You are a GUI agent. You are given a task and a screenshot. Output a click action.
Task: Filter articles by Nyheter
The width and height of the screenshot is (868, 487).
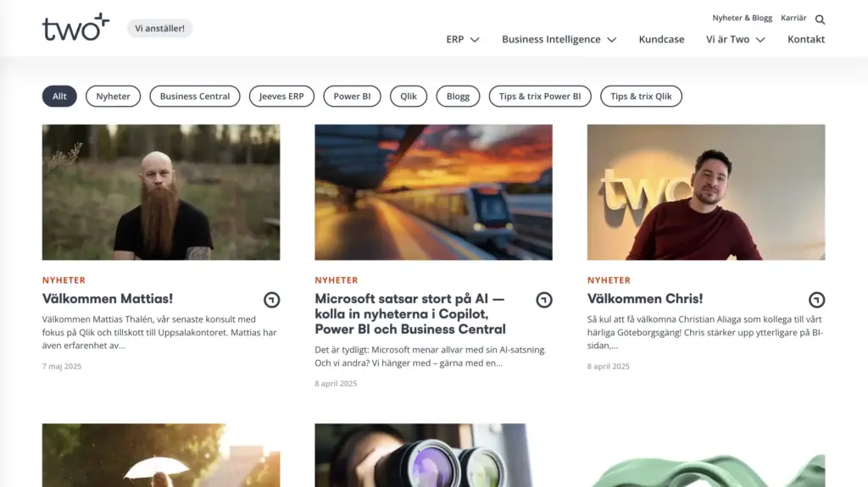[x=113, y=97]
